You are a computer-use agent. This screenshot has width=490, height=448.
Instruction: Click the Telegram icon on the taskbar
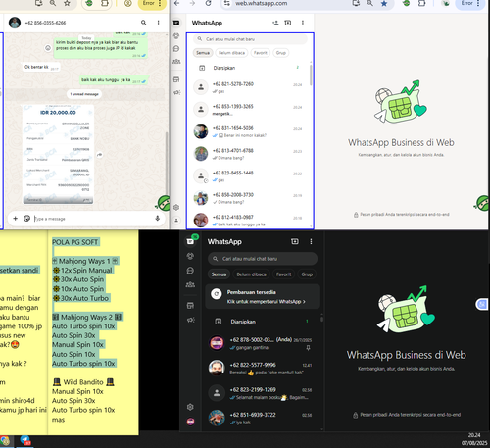(25, 441)
